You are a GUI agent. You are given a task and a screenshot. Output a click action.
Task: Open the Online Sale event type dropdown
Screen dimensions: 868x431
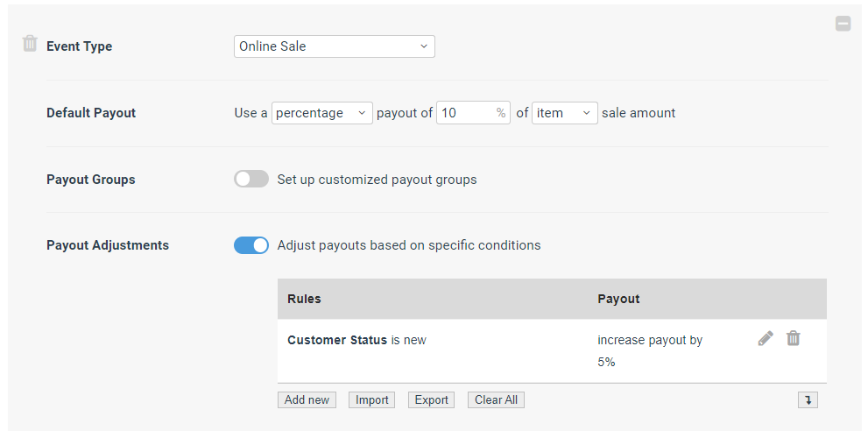point(335,46)
